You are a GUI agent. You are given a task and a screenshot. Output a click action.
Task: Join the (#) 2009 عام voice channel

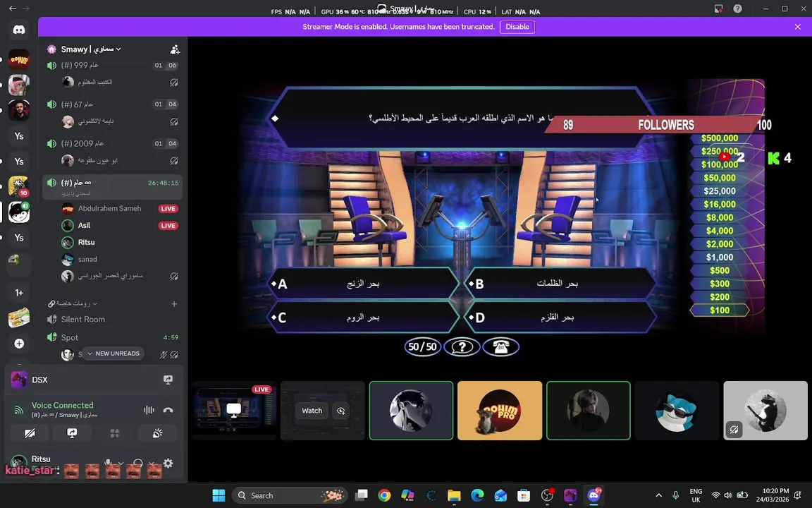click(112, 144)
